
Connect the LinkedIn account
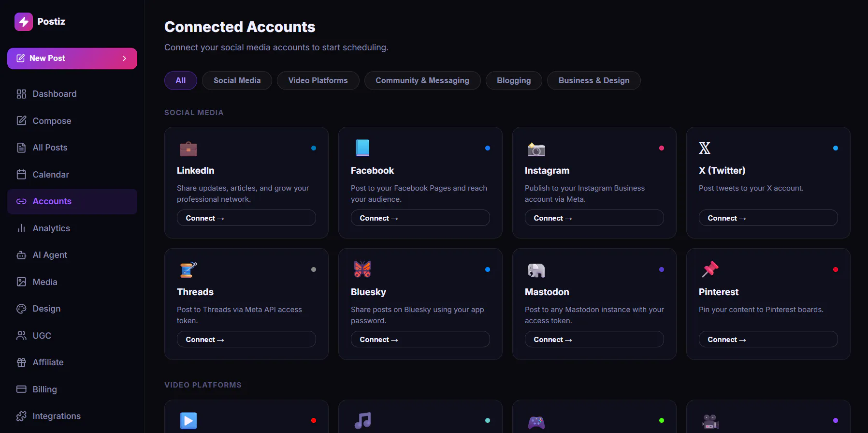click(246, 218)
